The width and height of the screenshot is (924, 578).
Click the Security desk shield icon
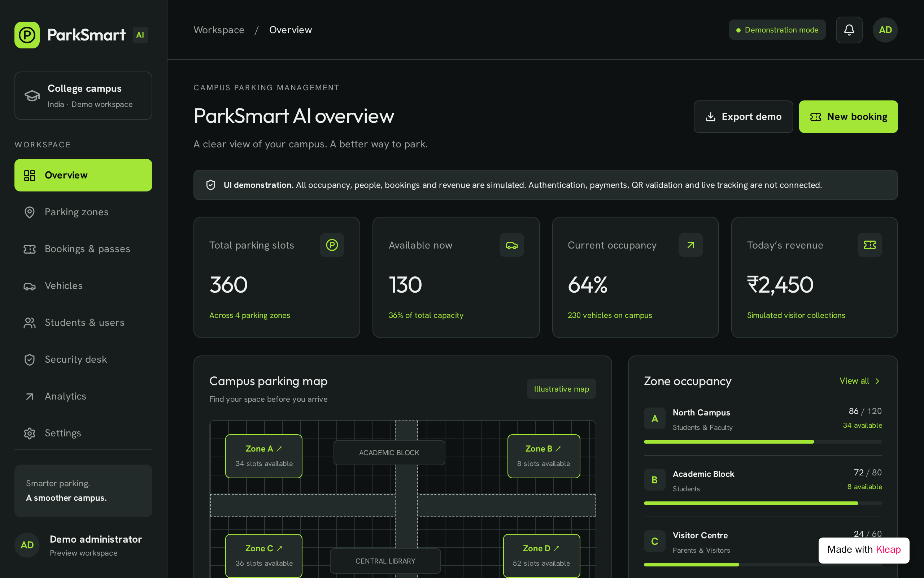pyautogui.click(x=29, y=360)
